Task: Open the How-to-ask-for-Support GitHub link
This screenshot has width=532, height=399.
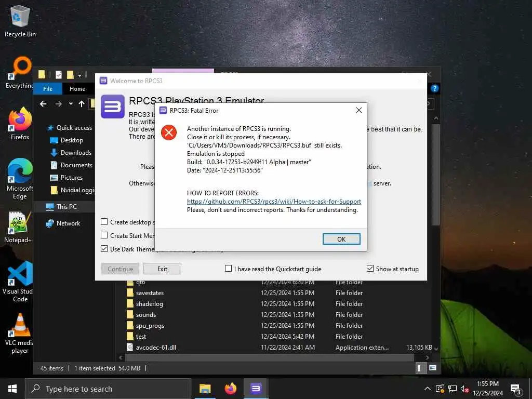Action: [x=274, y=202]
